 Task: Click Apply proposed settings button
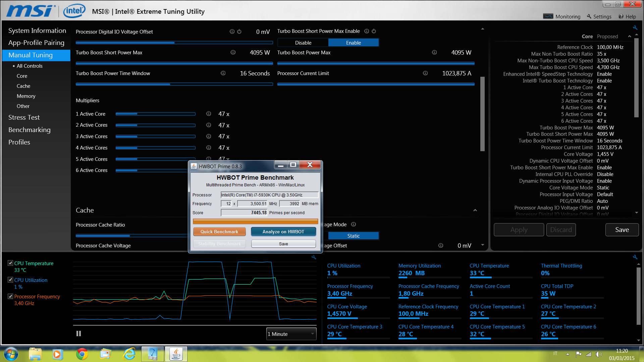(x=519, y=230)
